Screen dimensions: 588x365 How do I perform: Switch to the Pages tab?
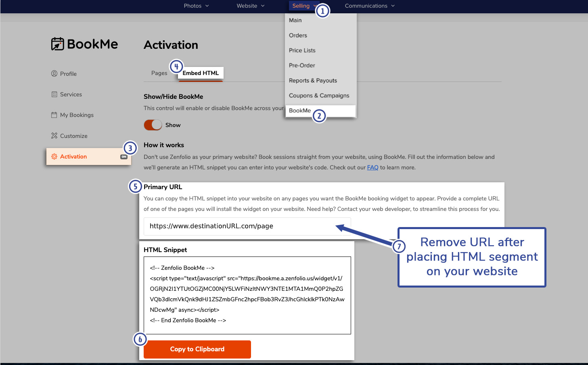coord(159,73)
